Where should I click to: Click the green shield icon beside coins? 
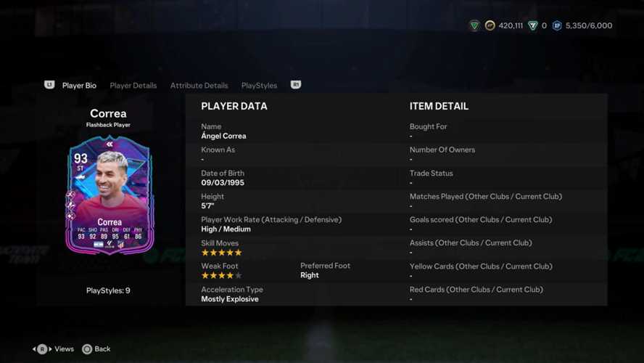click(474, 25)
